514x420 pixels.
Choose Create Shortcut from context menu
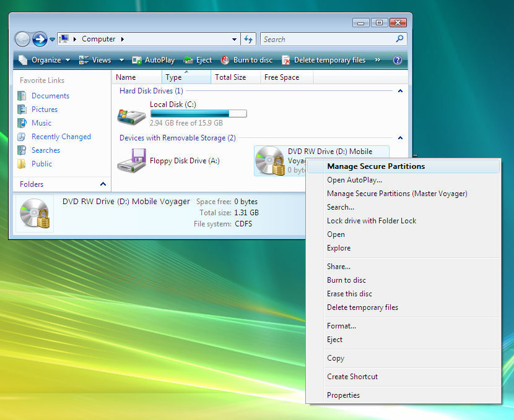(403, 377)
